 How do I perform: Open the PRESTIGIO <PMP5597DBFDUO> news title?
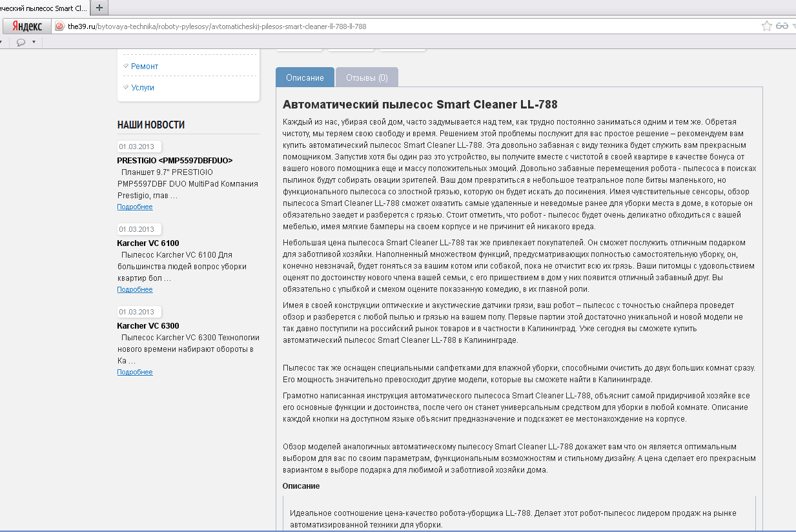tap(175, 160)
